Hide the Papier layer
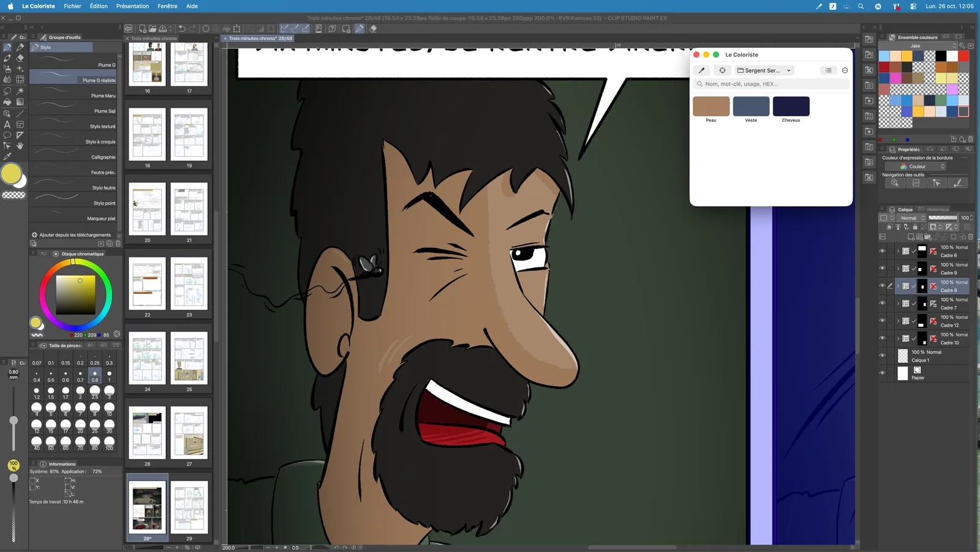This screenshot has height=552, width=980. coord(882,373)
